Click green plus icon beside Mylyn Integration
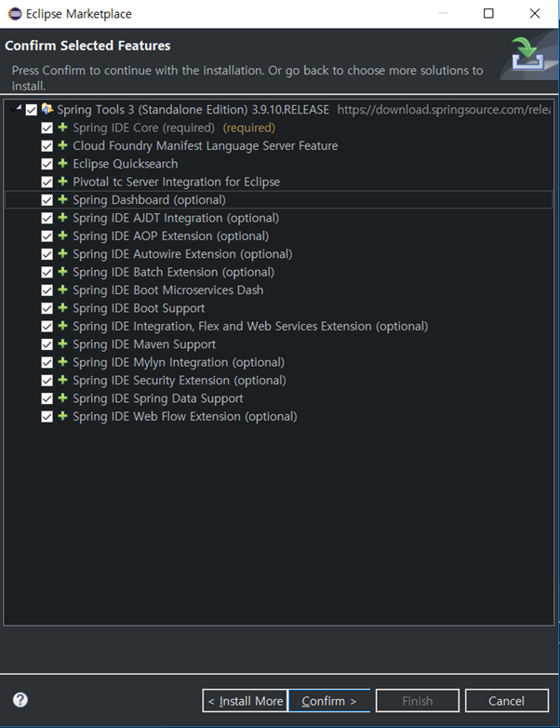 (62, 362)
